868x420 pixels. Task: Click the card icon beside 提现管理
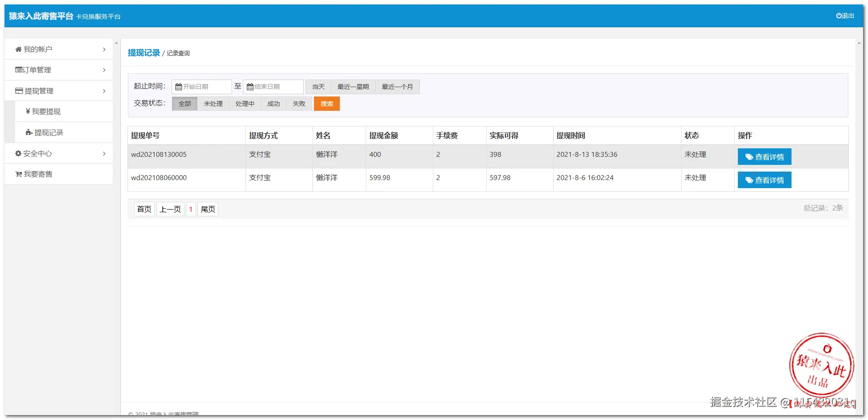tap(19, 91)
